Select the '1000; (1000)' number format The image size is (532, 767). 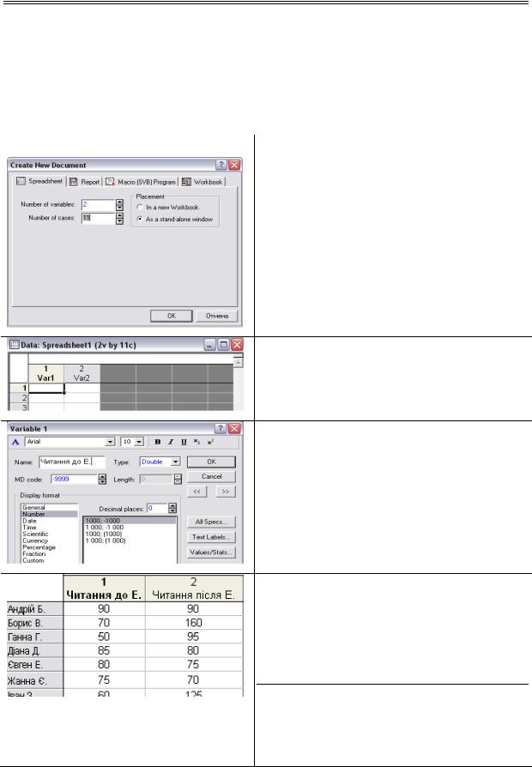click(130, 534)
